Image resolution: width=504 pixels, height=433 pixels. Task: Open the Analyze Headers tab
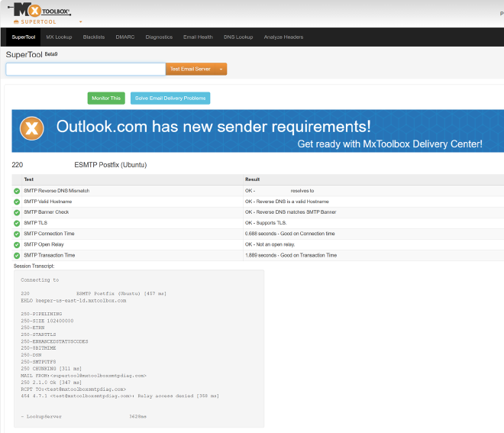tap(283, 37)
